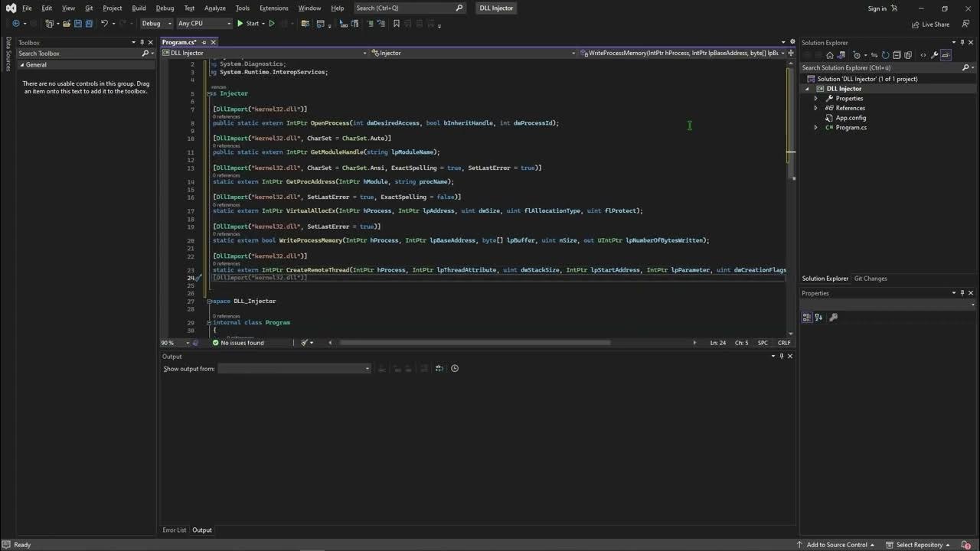The height and width of the screenshot is (551, 980).
Task: Click Select Repository button
Action: [919, 545]
